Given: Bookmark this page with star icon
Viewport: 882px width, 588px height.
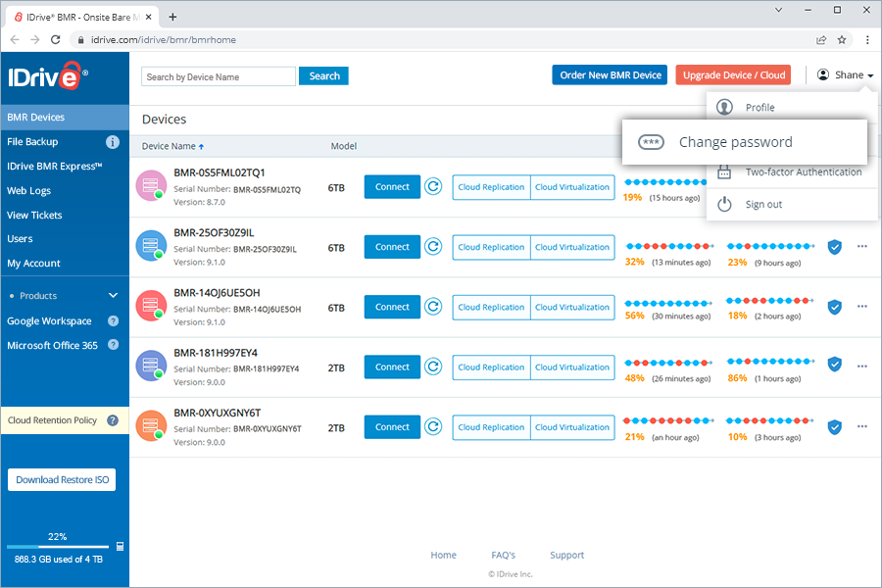Looking at the screenshot, I should coord(842,40).
